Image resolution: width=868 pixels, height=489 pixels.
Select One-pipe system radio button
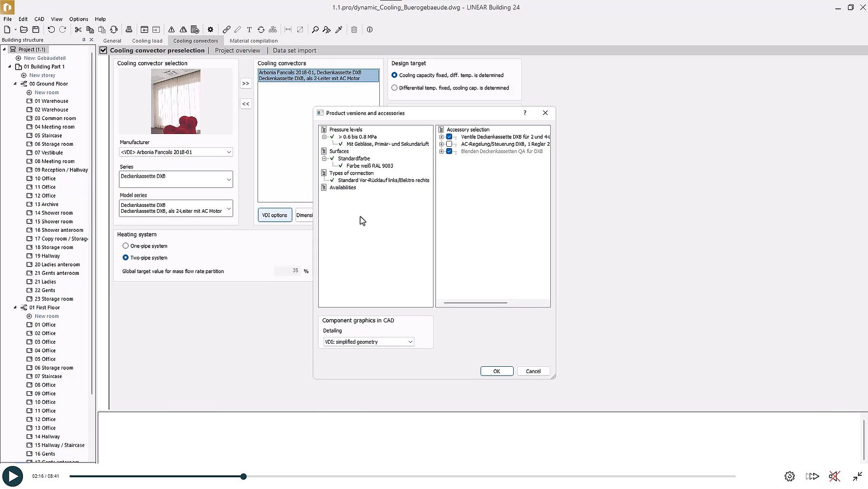tap(126, 246)
